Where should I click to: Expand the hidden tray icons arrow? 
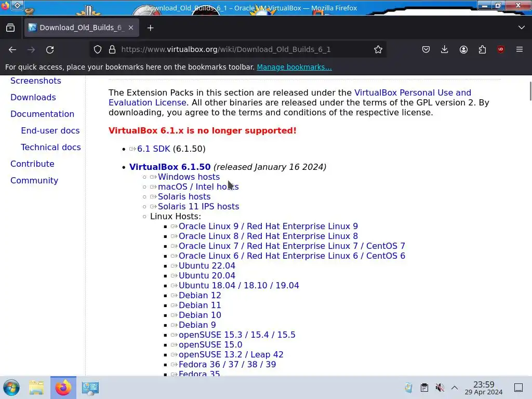455,388
